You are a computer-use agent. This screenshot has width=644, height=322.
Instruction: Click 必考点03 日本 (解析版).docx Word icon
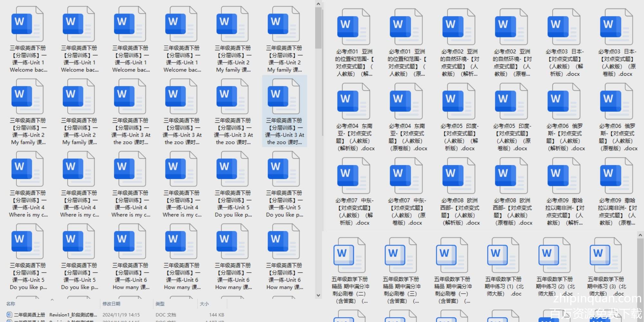pyautogui.click(x=564, y=27)
